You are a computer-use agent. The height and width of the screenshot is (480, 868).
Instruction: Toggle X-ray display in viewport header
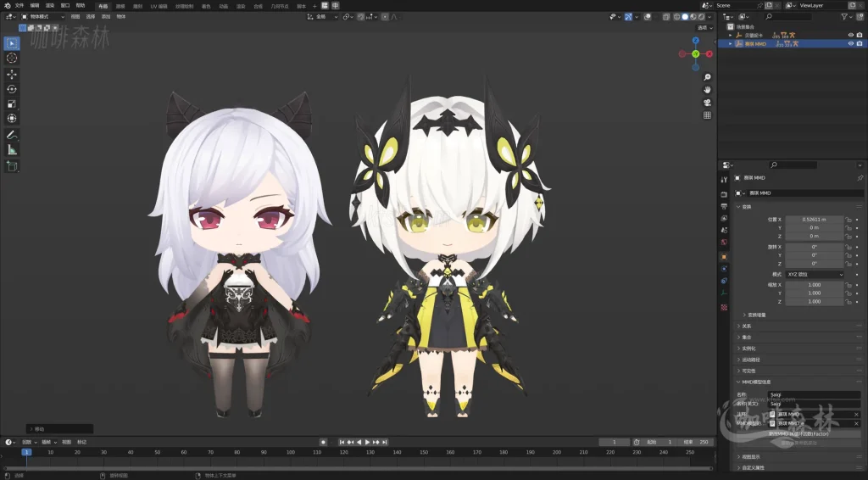[666, 17]
